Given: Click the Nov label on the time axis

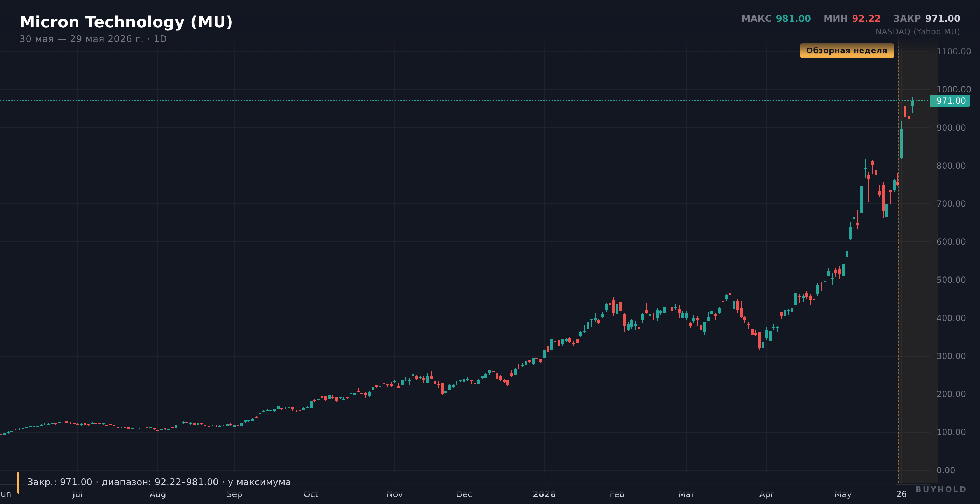Looking at the screenshot, I should click(x=395, y=494).
